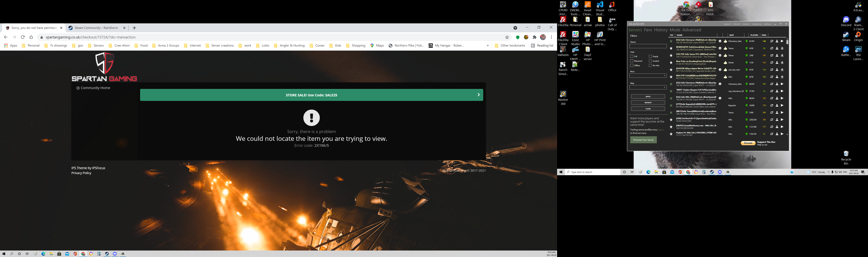The image size is (868, 257).
Task: Info icon for SEASON 4 Apocalypse Meow server
Action: [720, 70]
